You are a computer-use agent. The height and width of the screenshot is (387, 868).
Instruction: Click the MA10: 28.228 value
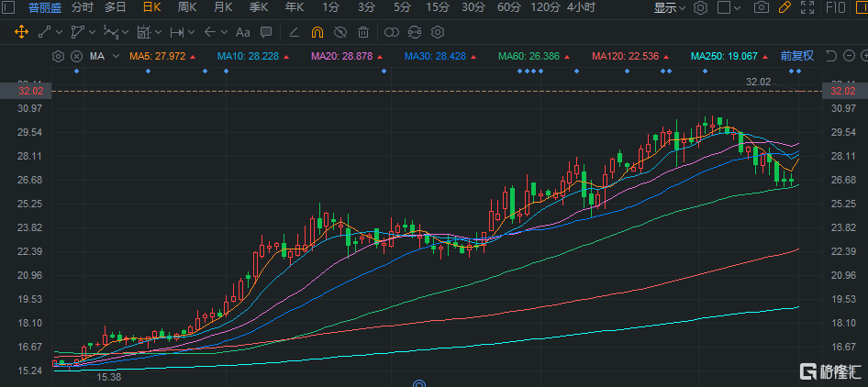point(248,56)
